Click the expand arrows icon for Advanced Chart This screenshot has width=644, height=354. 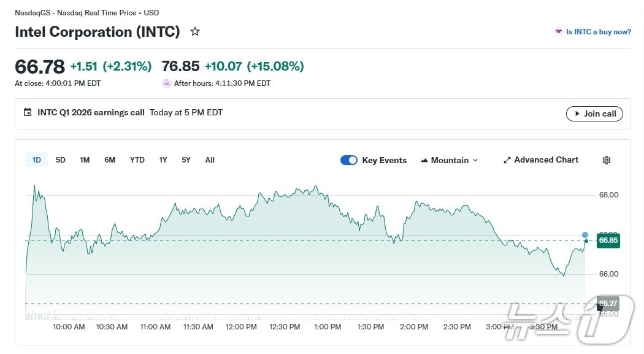507,160
